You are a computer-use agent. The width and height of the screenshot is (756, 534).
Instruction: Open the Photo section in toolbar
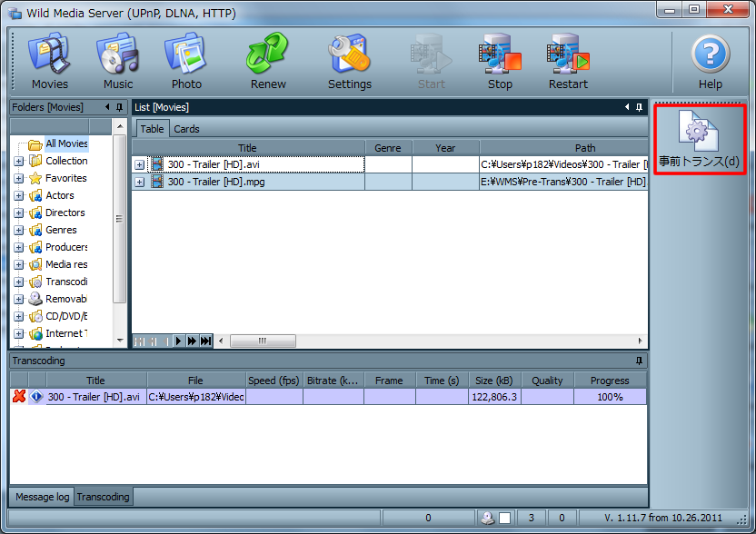coord(186,61)
